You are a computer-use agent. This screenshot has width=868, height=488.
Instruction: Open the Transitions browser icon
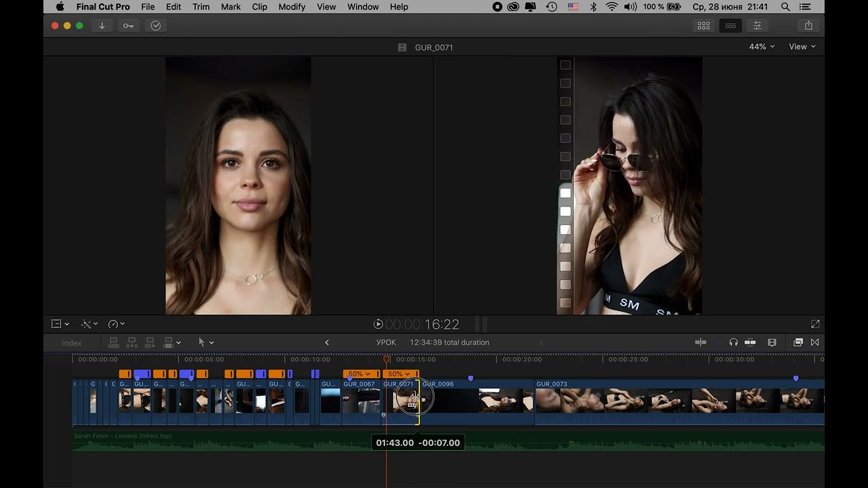pos(815,342)
